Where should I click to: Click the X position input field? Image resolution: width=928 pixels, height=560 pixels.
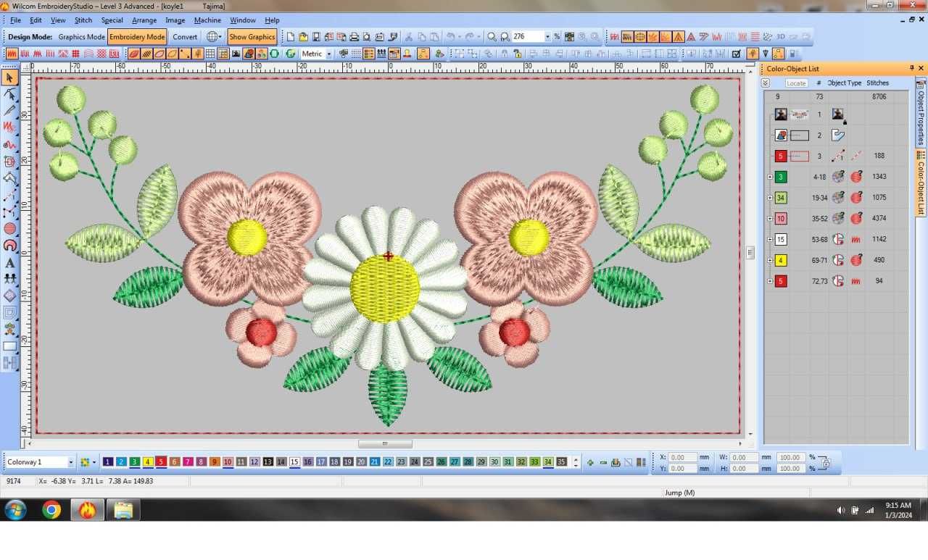(683, 457)
